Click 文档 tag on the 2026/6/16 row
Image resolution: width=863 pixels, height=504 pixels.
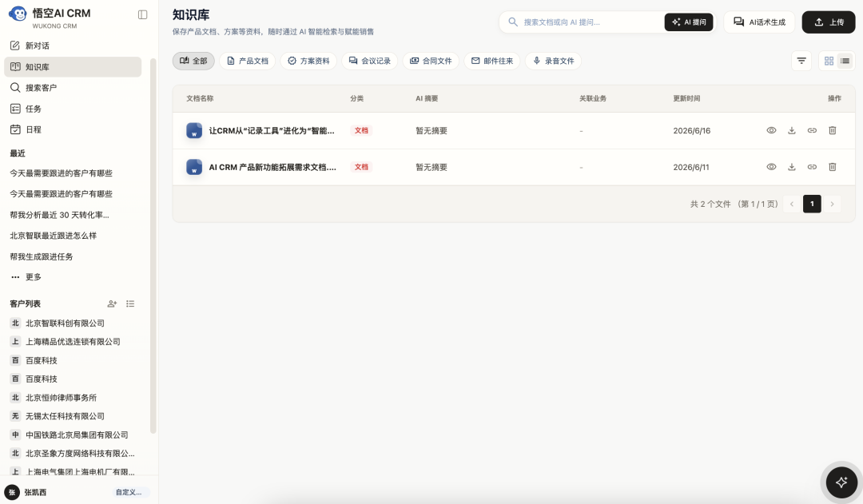pyautogui.click(x=361, y=130)
